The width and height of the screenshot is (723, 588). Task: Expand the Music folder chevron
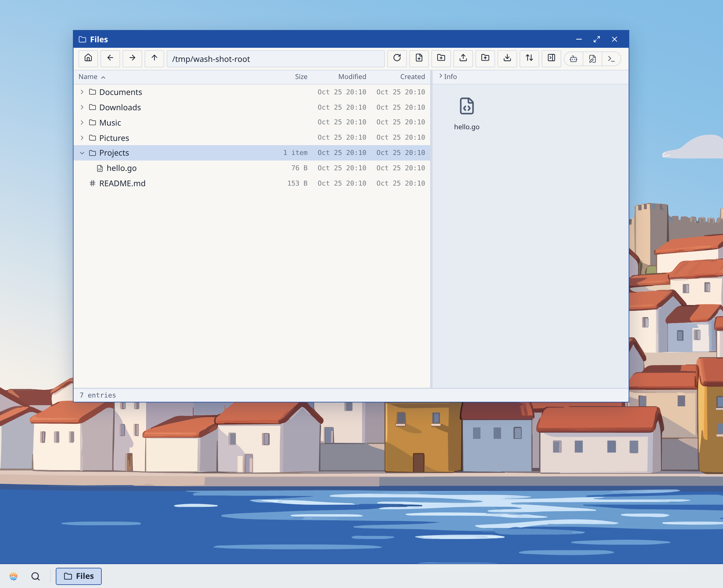click(82, 123)
